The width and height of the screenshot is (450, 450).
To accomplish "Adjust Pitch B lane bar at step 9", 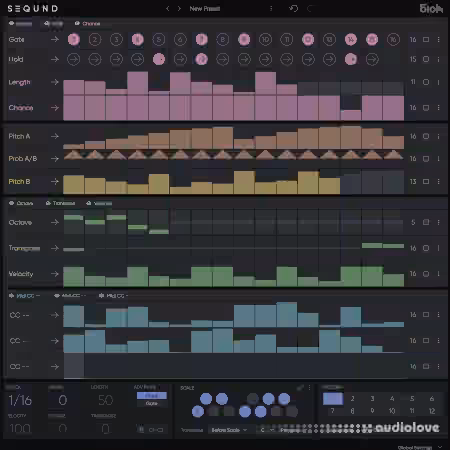I will (x=244, y=182).
